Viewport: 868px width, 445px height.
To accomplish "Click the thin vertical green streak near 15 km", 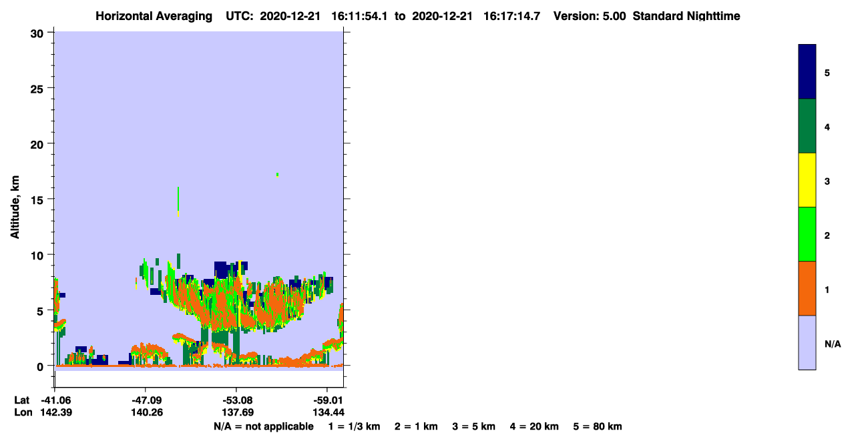I will (178, 201).
